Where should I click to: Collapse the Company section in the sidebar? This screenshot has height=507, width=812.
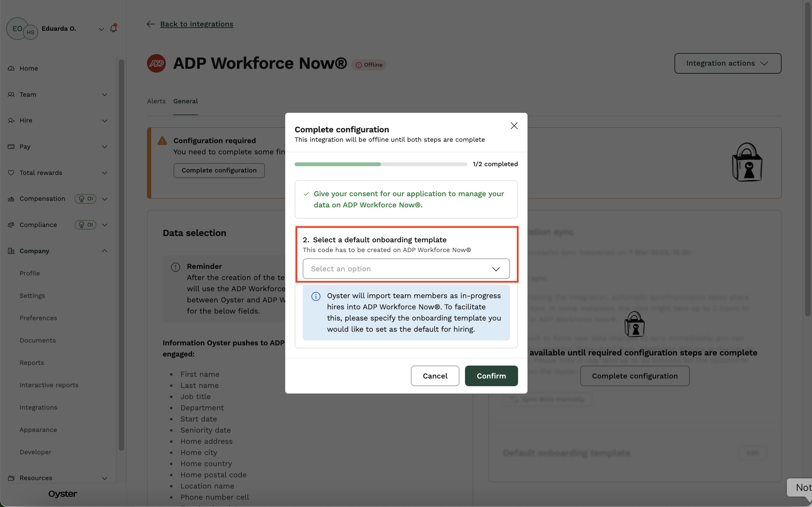104,251
